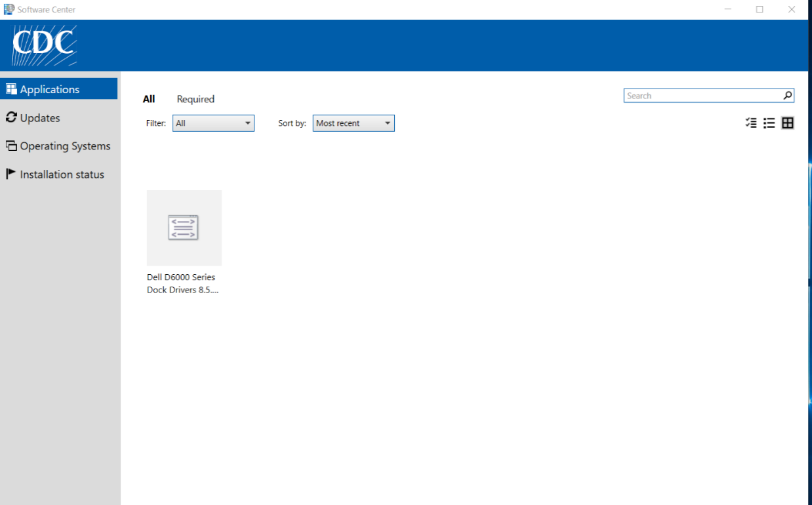Switch to the All tab
812x505 pixels.
pos(149,99)
